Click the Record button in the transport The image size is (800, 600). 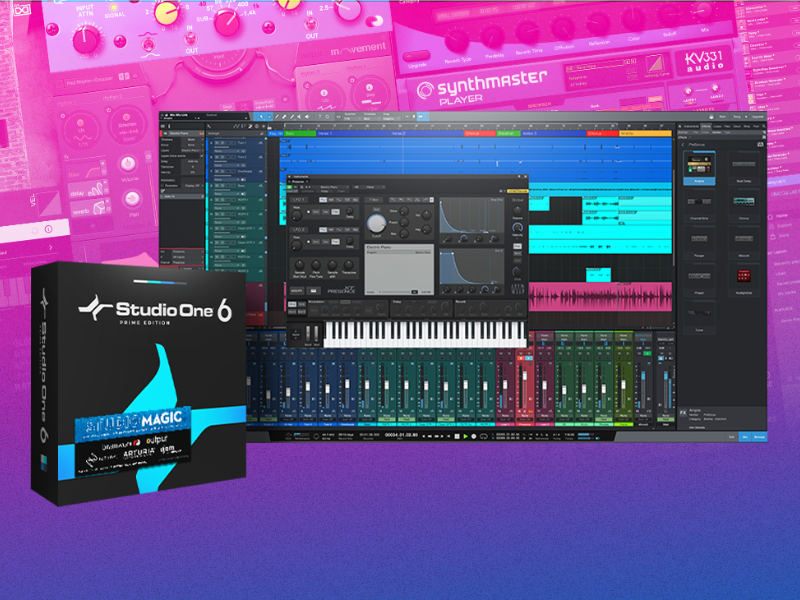pyautogui.click(x=473, y=436)
